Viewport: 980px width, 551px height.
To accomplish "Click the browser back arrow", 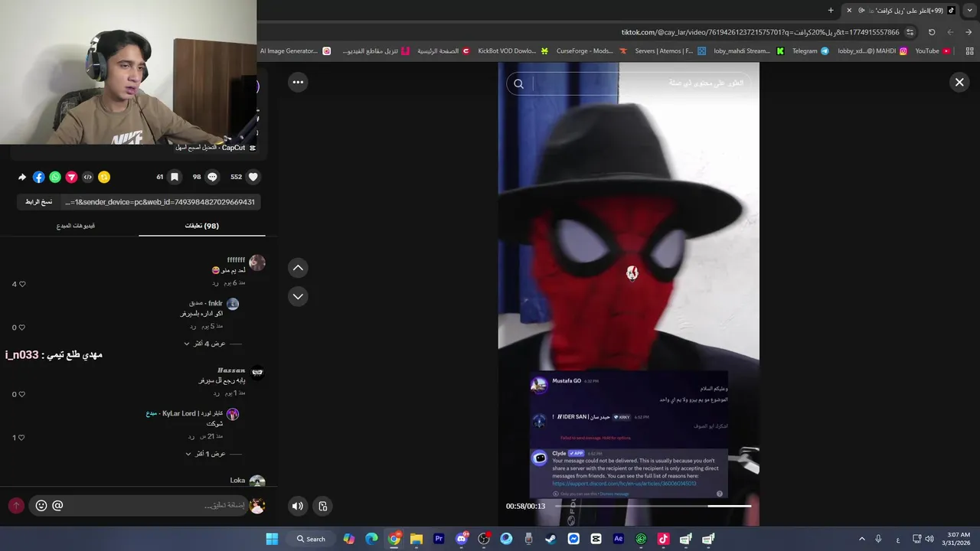I will pyautogui.click(x=969, y=32).
